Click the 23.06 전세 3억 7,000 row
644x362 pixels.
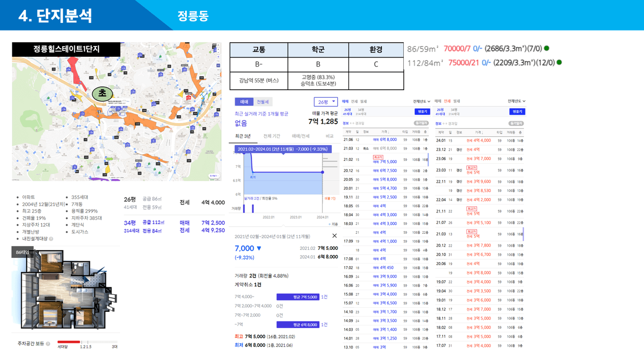point(480,159)
